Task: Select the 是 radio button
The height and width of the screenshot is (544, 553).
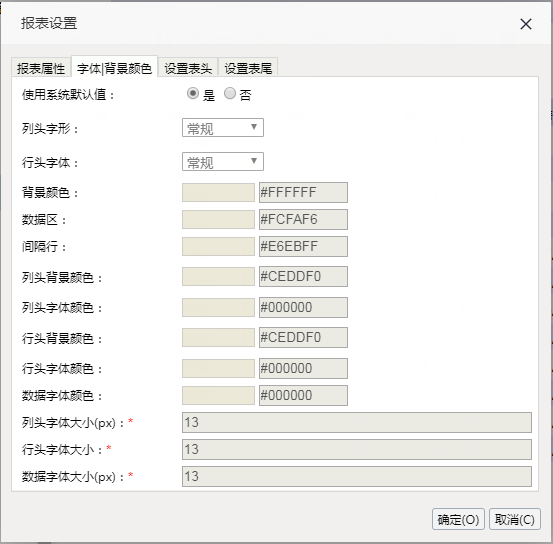Action: pyautogui.click(x=193, y=93)
